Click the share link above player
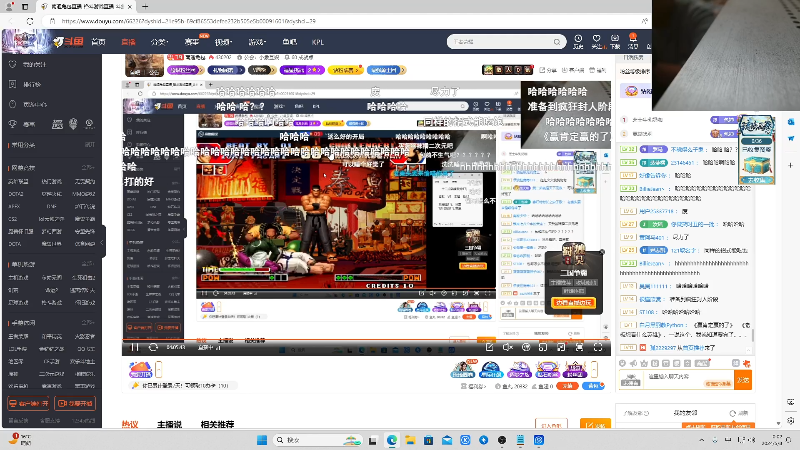Viewport: 800px width, 450px height. pyautogui.click(x=548, y=70)
